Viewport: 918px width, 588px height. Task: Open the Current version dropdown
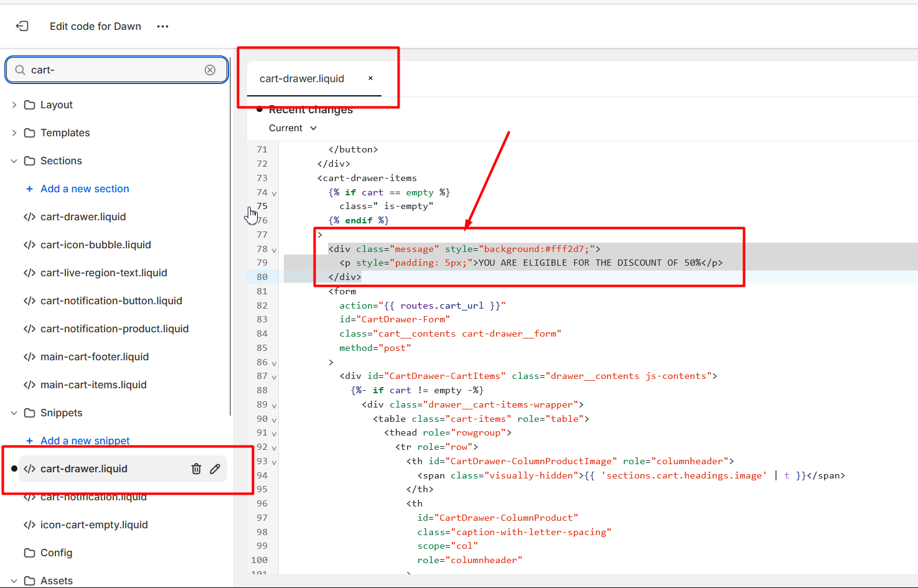pos(293,128)
